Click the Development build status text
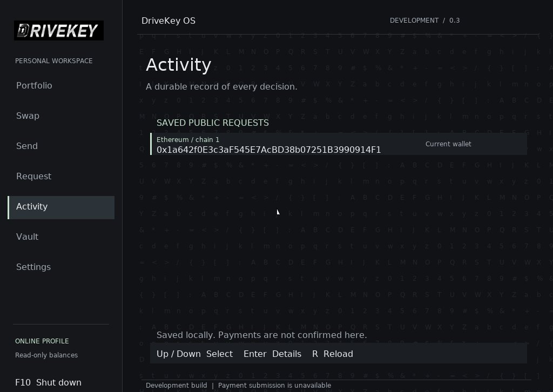The height and width of the screenshot is (392, 553). [177, 386]
